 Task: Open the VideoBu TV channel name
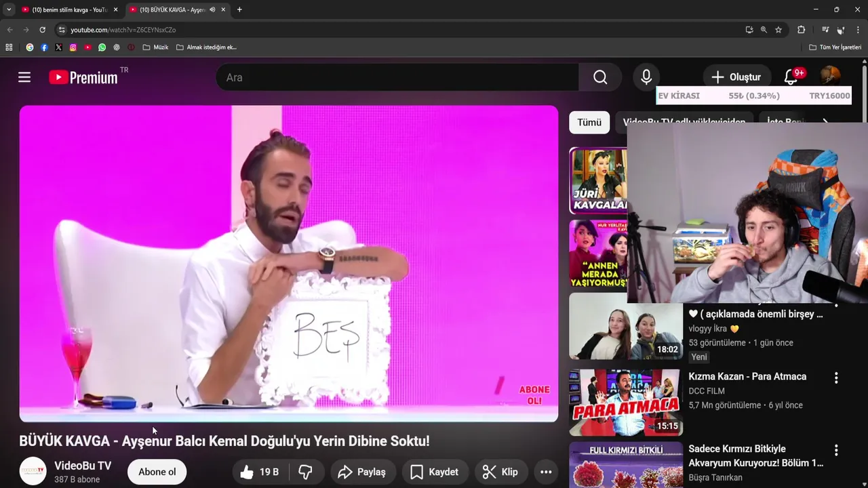[x=83, y=466]
